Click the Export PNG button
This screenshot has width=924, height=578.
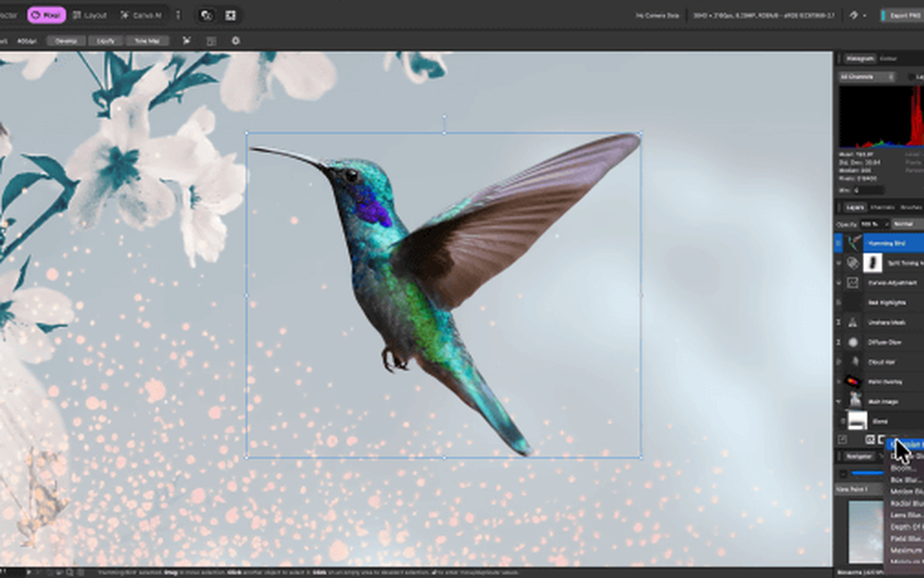(902, 14)
